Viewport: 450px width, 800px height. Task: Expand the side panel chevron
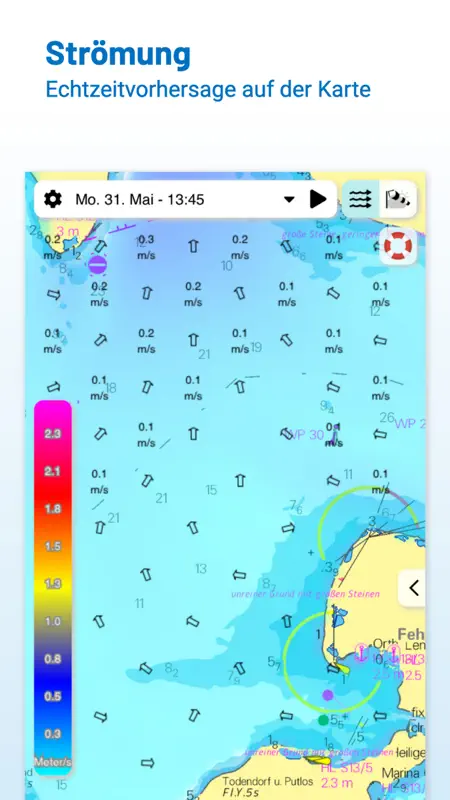point(413,588)
